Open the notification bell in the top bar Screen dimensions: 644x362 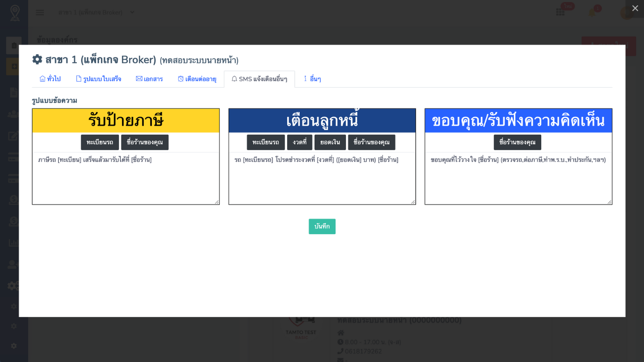(592, 12)
